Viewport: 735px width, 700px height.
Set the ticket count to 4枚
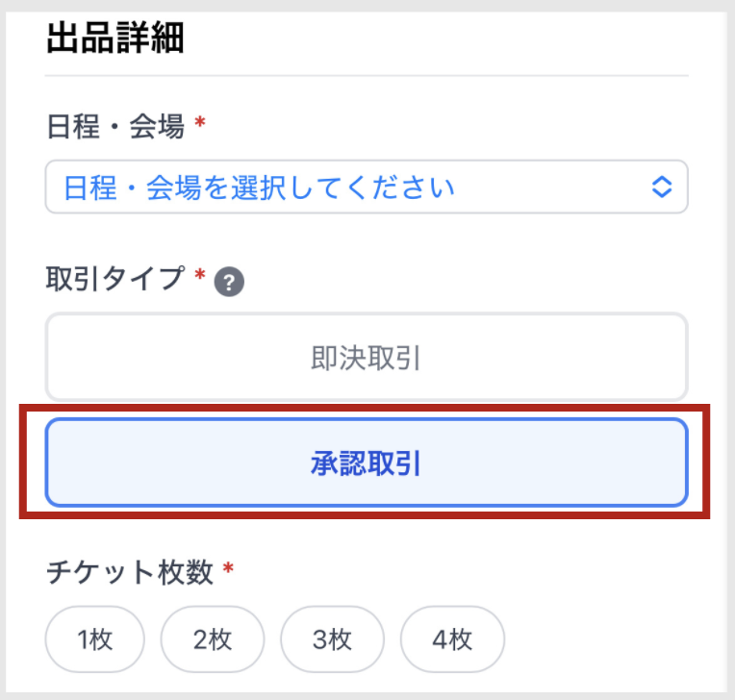(x=451, y=638)
